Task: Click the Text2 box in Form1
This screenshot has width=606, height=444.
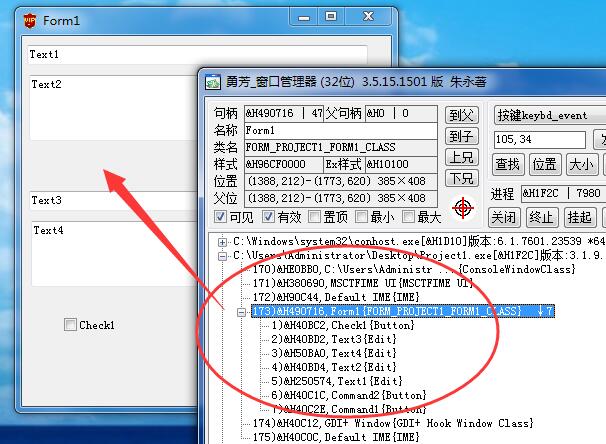Action: point(114,108)
